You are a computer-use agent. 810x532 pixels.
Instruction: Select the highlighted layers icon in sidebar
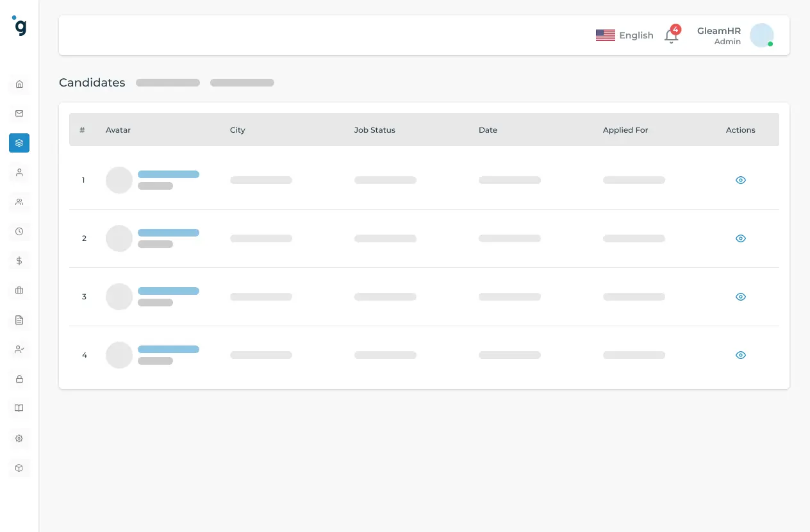(19, 143)
